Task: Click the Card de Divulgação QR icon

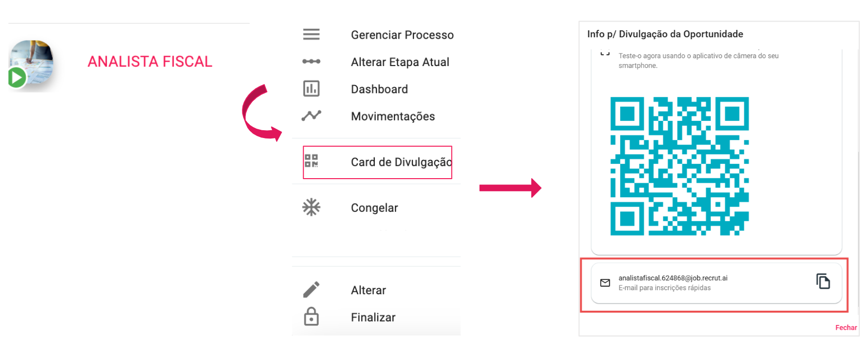Action: 311,161
